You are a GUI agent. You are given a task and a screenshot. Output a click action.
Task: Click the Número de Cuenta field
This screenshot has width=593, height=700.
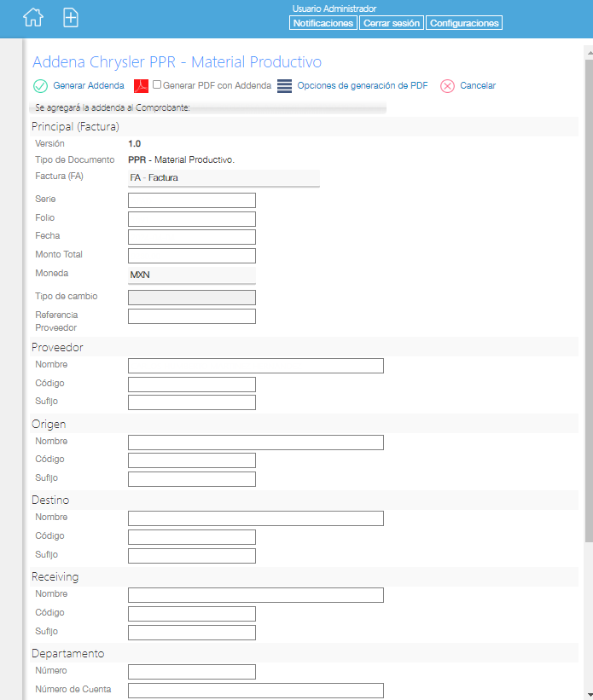tap(256, 690)
